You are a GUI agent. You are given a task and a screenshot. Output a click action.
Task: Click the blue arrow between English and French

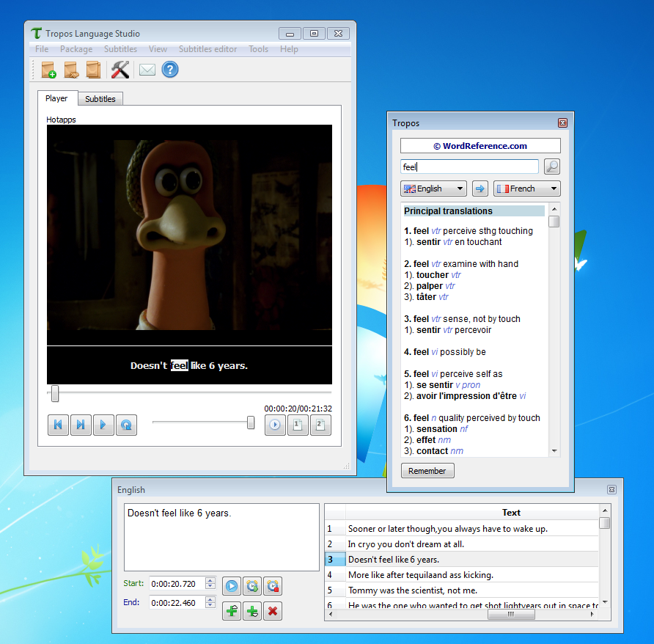(480, 189)
